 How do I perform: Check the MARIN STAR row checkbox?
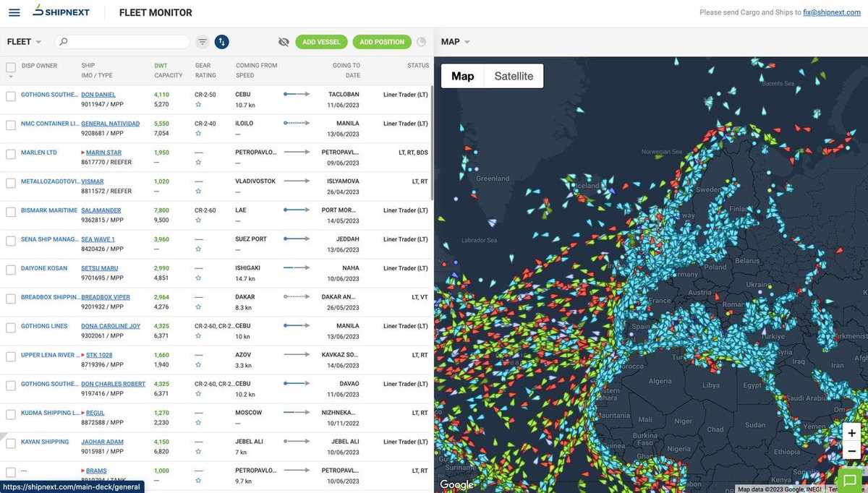[11, 154]
